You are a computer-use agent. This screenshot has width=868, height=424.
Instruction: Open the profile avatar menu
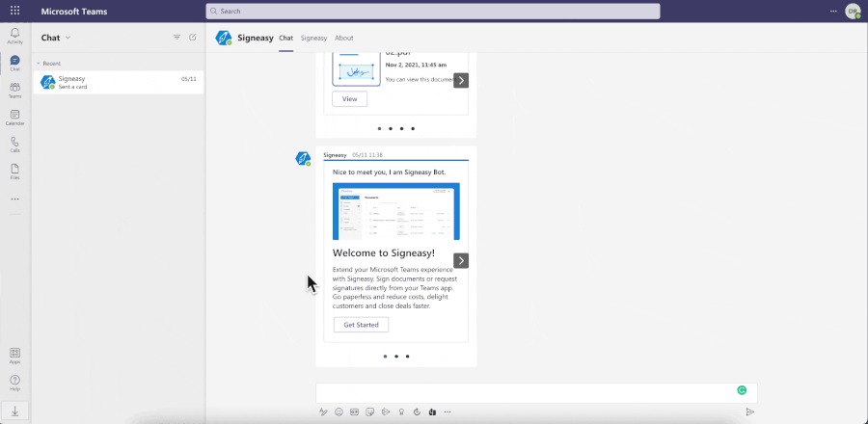[x=854, y=11]
